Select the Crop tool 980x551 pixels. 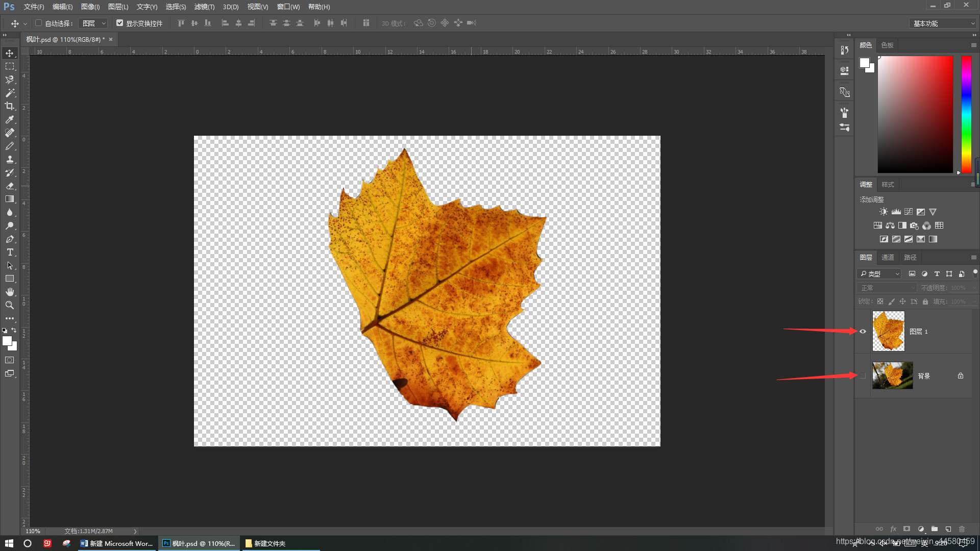pos(10,106)
